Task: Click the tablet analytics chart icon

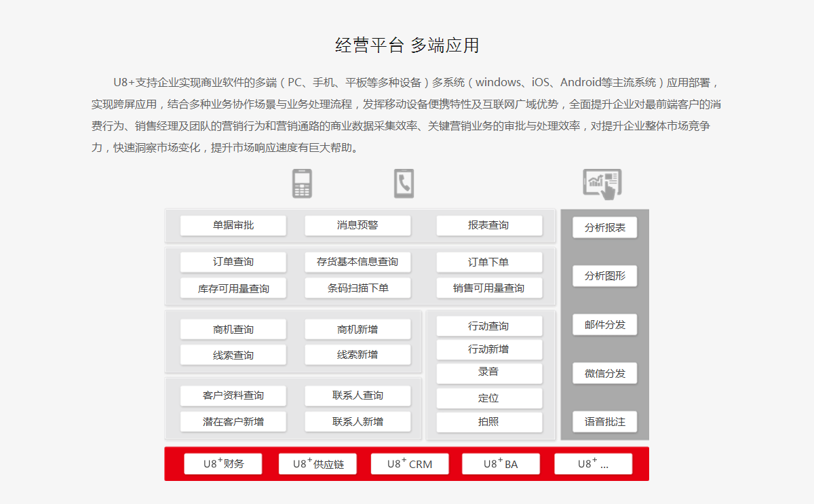Action: coord(602,183)
